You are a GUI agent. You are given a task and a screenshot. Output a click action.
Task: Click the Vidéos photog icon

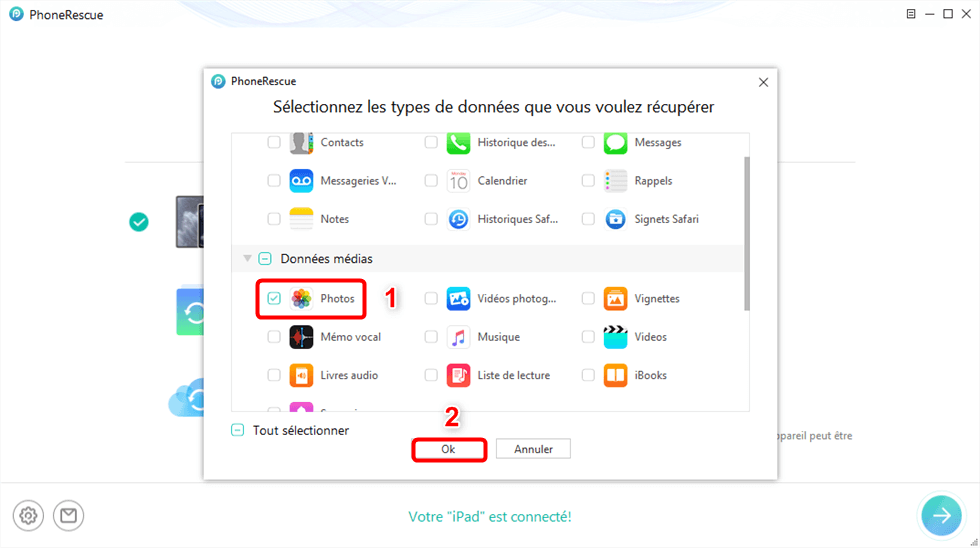pyautogui.click(x=458, y=299)
